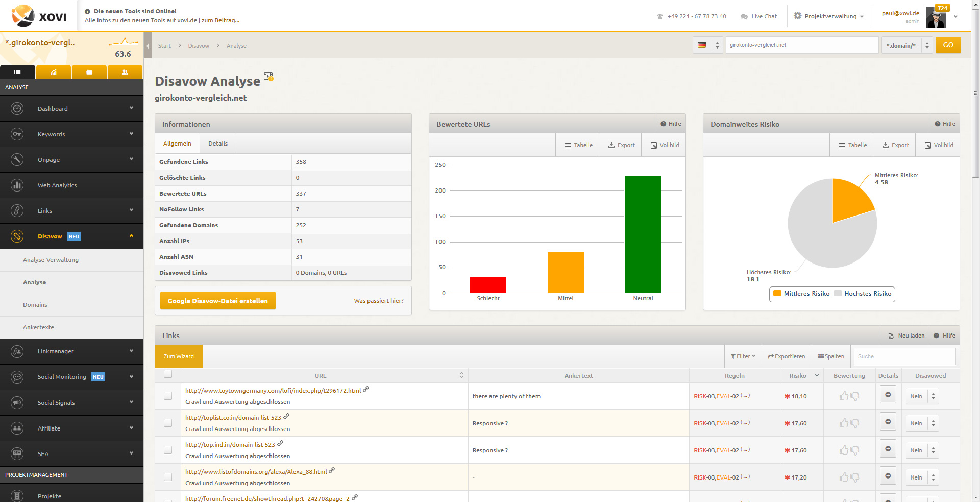Click the XOVI logo
Viewport: 980px width, 502px height.
pos(39,16)
